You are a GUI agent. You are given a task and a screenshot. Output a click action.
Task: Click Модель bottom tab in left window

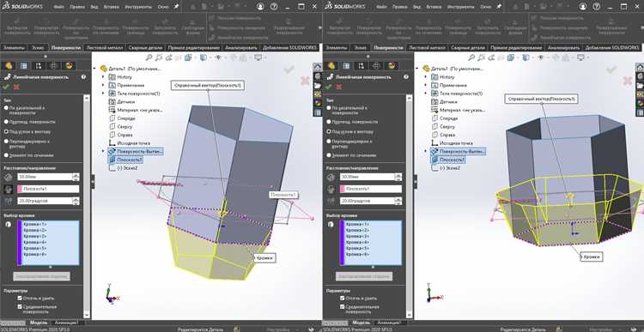click(39, 323)
